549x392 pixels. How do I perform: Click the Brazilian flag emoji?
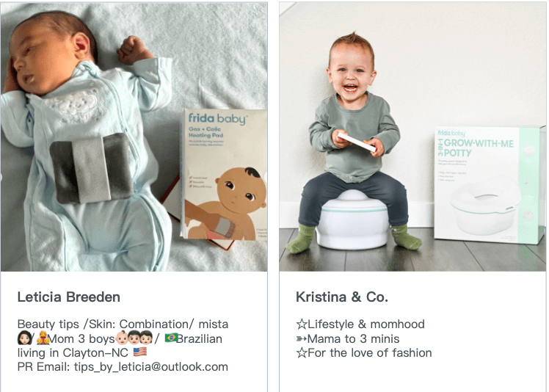click(x=171, y=338)
